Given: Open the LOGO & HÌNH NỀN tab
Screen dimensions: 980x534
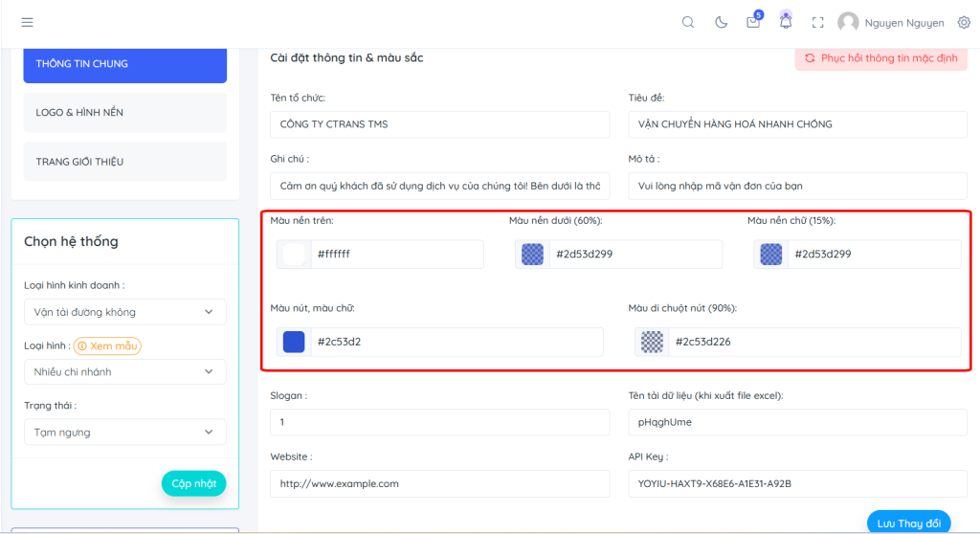Looking at the screenshot, I should pyautogui.click(x=124, y=113).
